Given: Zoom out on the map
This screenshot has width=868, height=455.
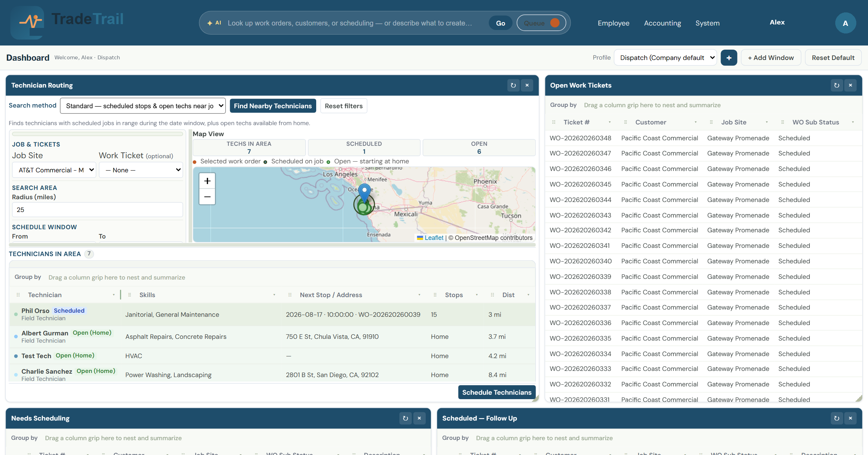Looking at the screenshot, I should [x=207, y=197].
